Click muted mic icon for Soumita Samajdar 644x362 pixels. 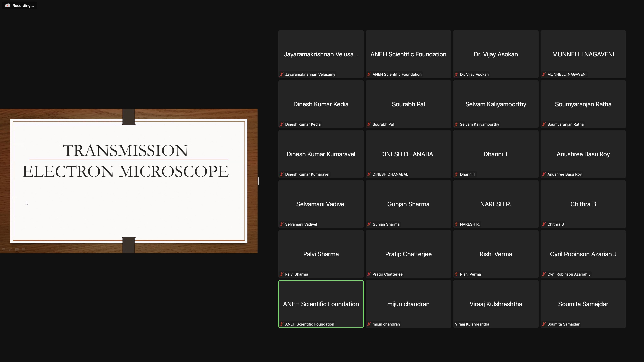click(x=544, y=324)
